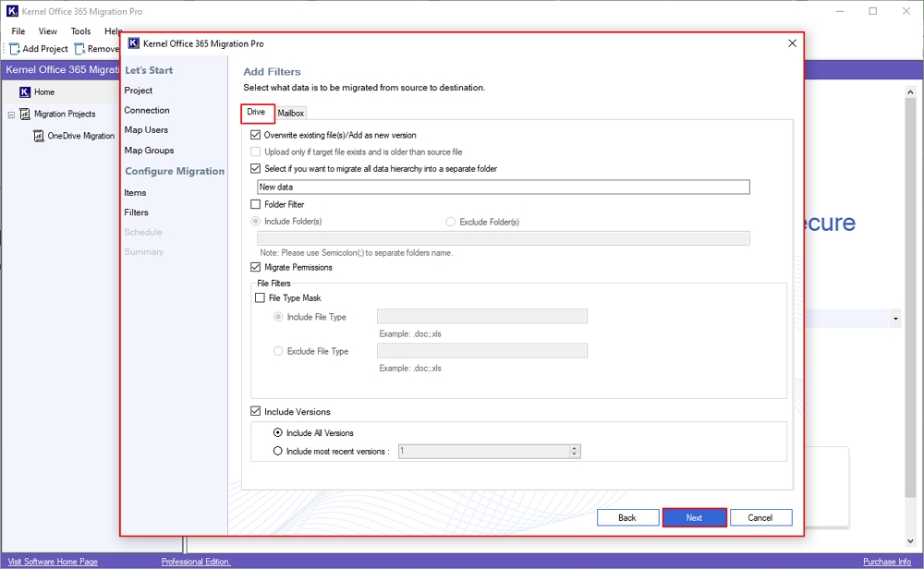
Task: Click the Add Project toolbar icon
Action: (x=15, y=49)
